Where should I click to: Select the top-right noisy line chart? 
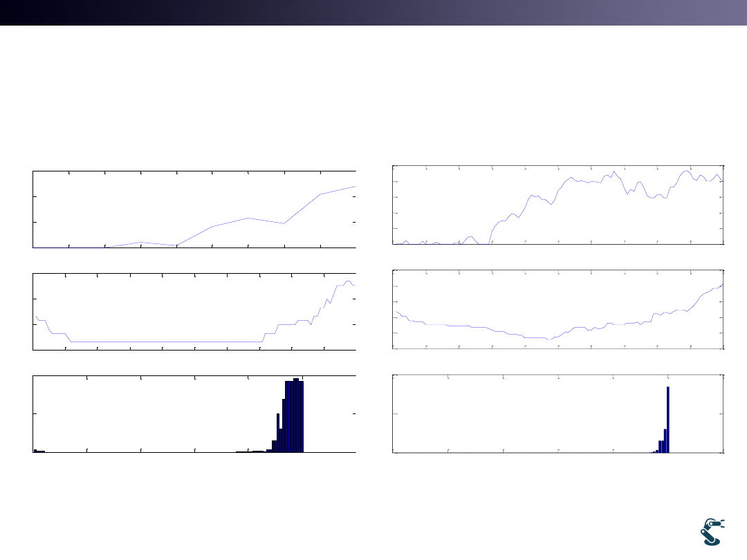(557, 205)
